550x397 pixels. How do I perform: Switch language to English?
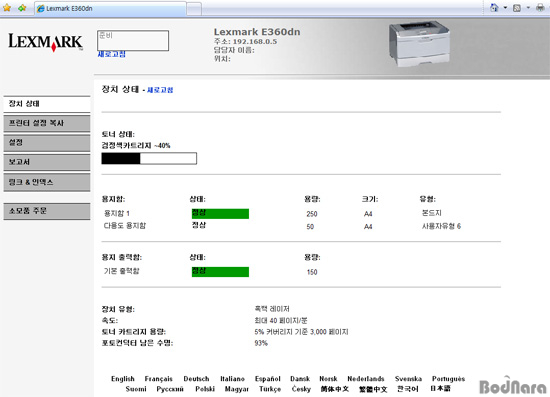[123, 379]
